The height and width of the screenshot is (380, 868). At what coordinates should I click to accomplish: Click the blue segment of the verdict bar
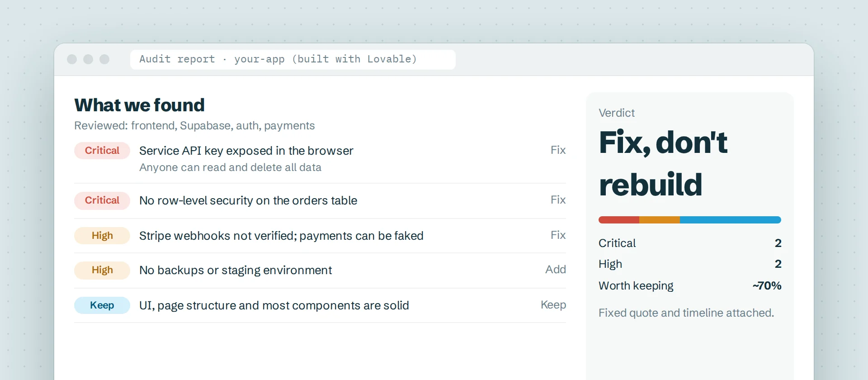pos(731,220)
